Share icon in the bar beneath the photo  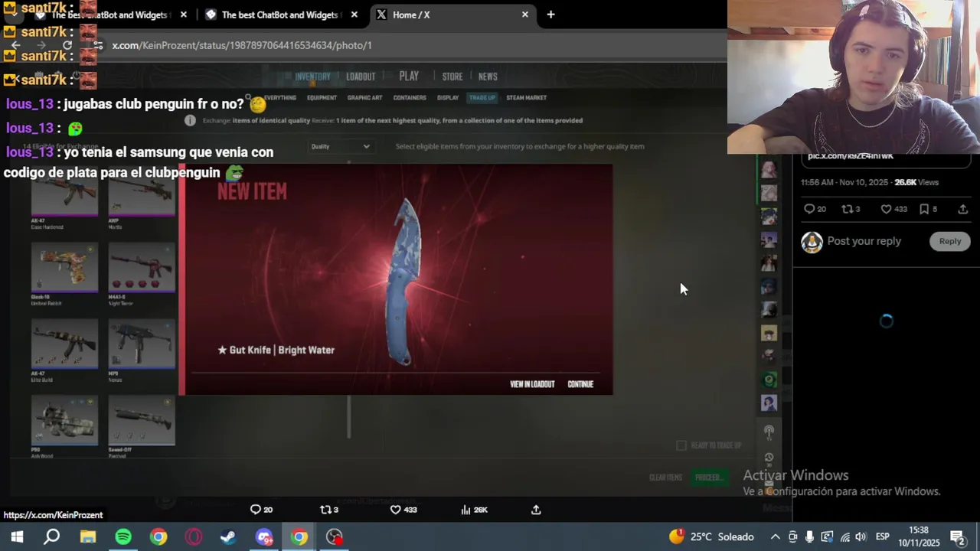536,510
